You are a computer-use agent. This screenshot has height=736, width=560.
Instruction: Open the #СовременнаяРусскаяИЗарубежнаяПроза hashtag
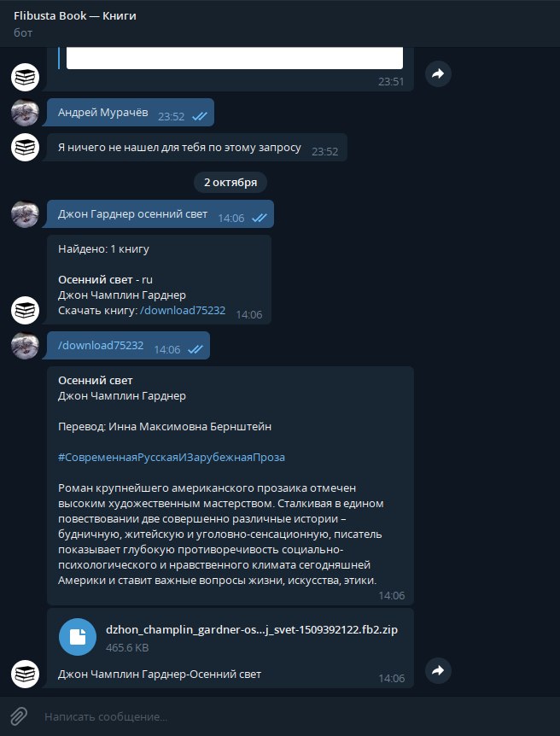tap(172, 457)
